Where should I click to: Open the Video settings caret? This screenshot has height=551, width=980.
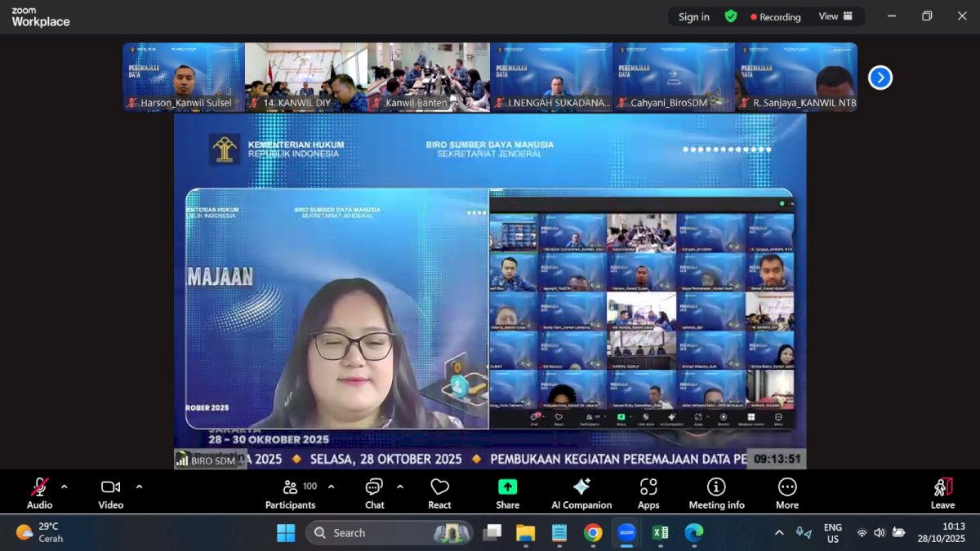pos(138,487)
